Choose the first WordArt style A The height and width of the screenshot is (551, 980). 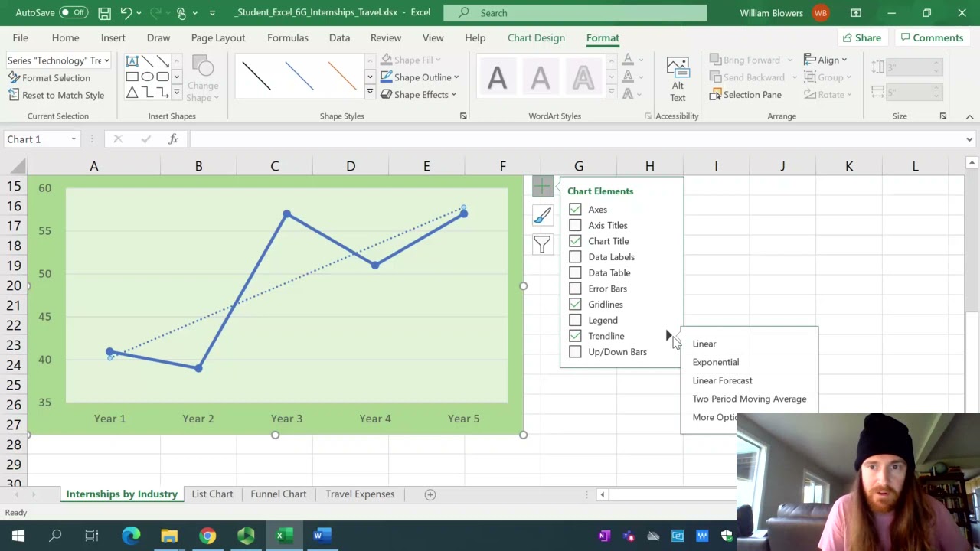[x=497, y=77]
